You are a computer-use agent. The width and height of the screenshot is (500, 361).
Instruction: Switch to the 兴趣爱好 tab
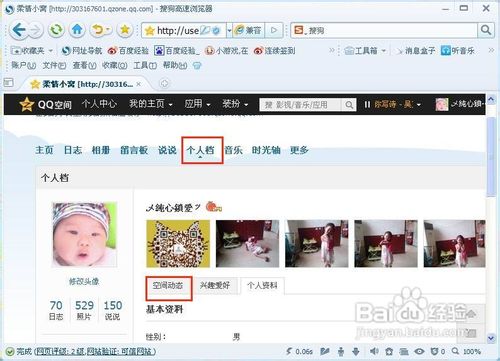click(x=215, y=286)
